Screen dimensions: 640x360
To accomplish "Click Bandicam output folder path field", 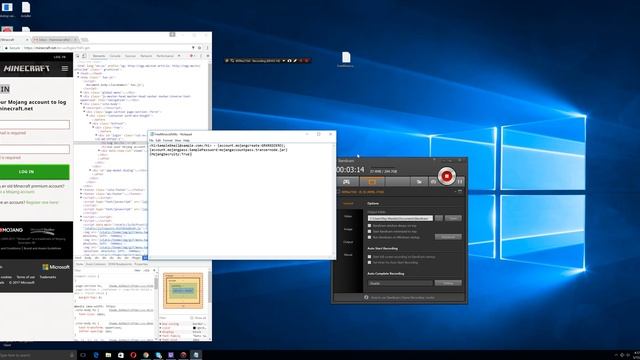I will click(400, 218).
